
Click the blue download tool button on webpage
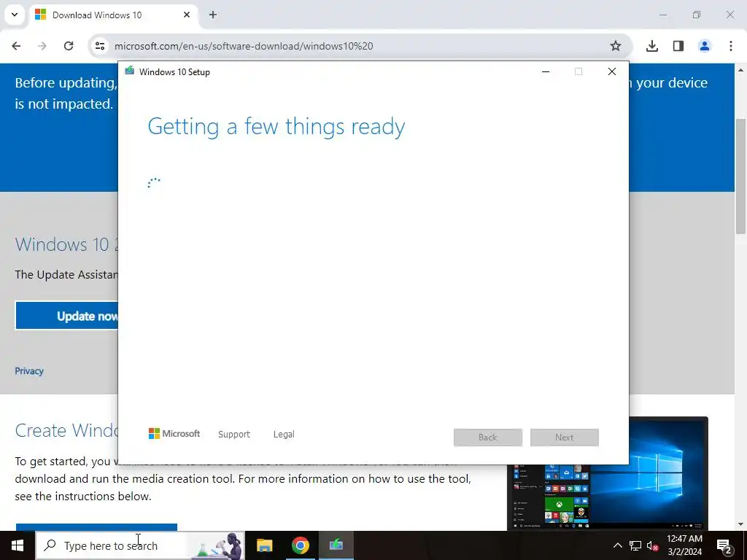pyautogui.click(x=97, y=526)
